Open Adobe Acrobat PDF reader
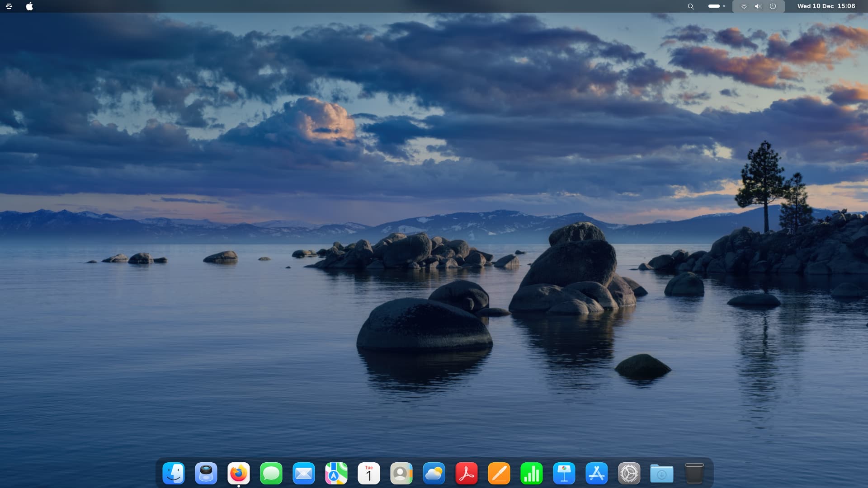 [x=467, y=474]
